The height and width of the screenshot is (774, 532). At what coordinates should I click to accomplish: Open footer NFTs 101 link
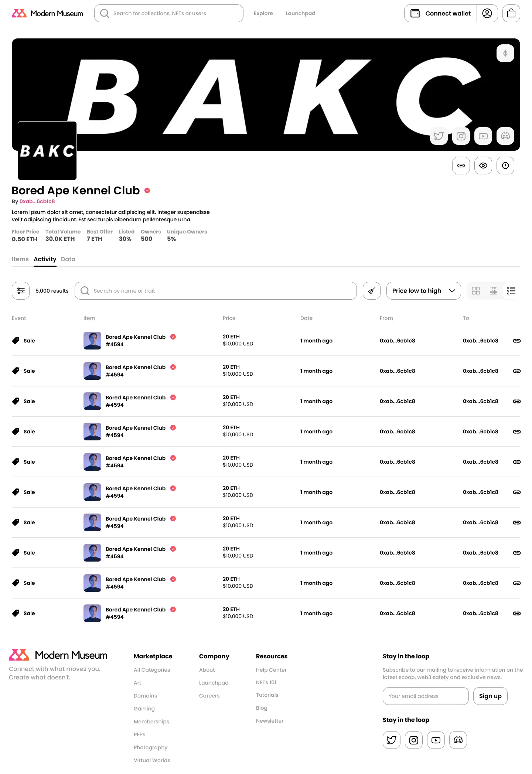pos(266,682)
